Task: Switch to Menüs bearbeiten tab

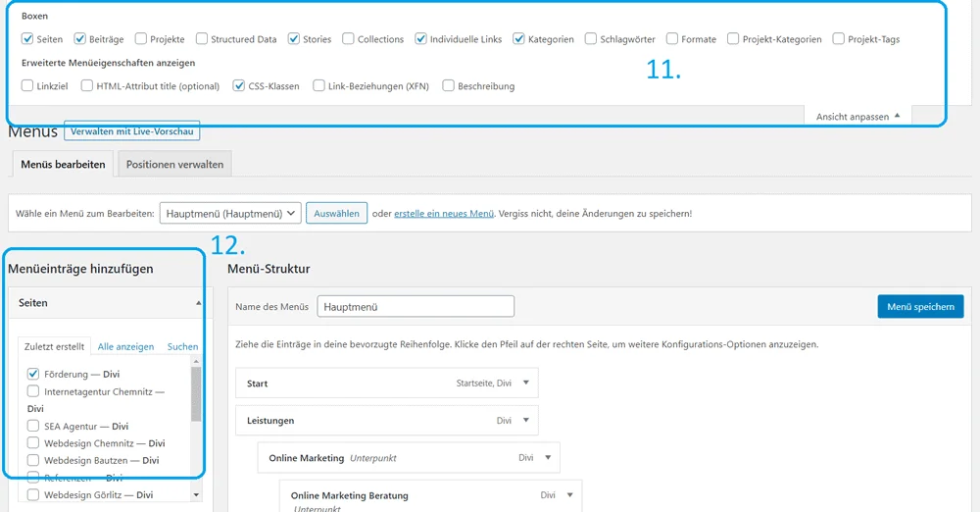Action: coord(63,164)
